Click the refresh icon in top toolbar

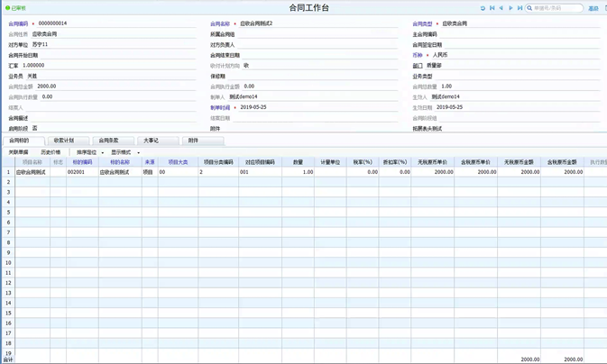483,8
